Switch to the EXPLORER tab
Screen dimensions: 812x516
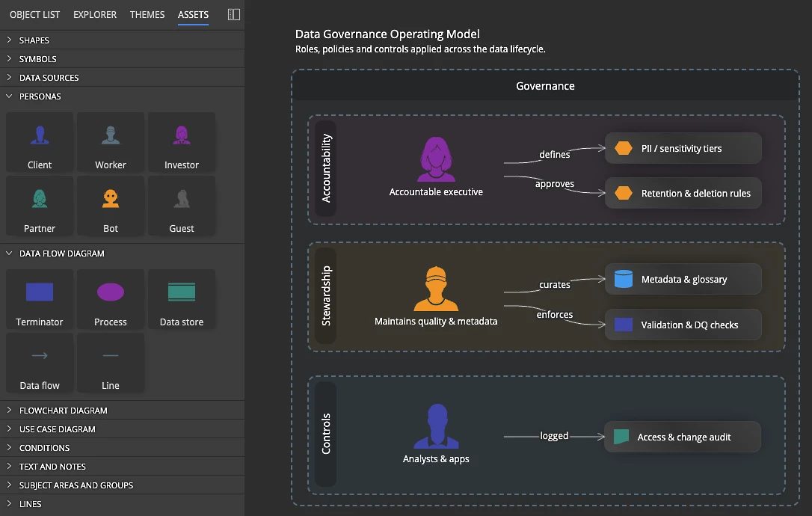pyautogui.click(x=95, y=14)
